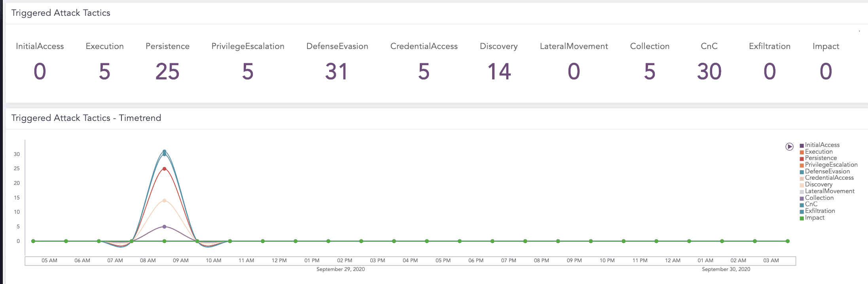Toggle the Discovery series legend entry
The width and height of the screenshot is (868, 284).
(x=818, y=184)
